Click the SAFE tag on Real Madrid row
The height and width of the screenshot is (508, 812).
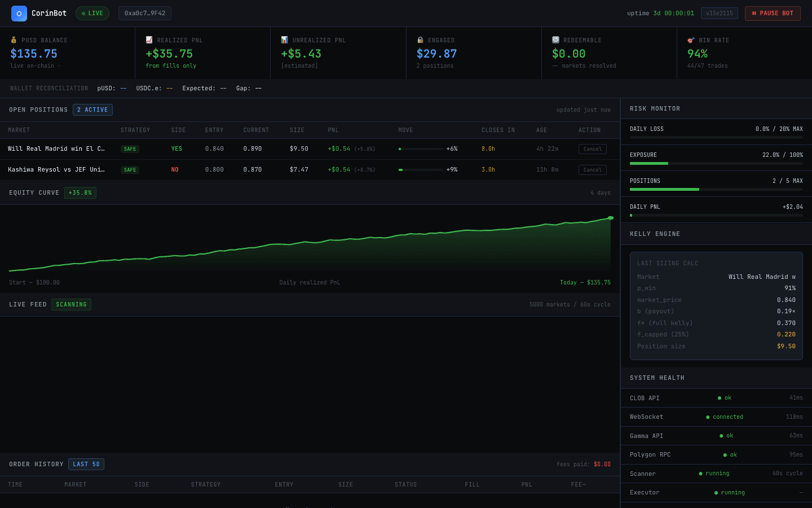pos(130,149)
